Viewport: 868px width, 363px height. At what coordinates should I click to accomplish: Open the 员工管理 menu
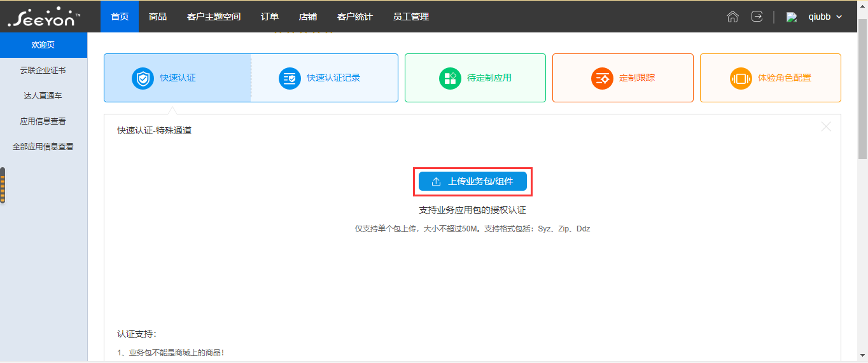pos(411,17)
